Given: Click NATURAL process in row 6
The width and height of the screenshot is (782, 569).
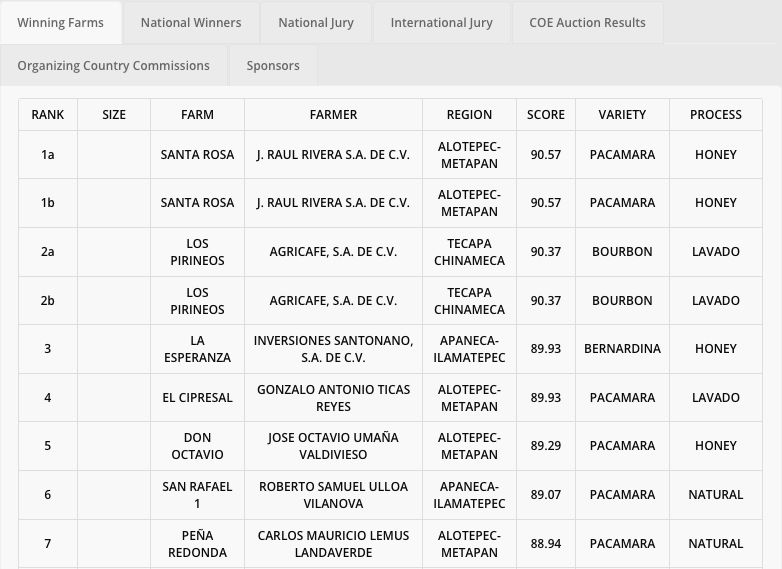Looking at the screenshot, I should (x=716, y=495).
